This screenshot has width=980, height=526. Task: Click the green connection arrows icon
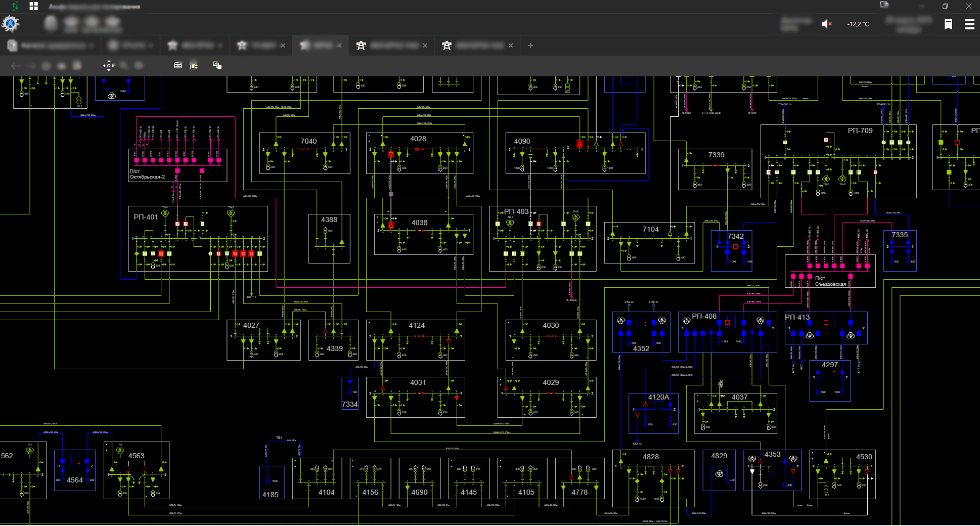pos(15,6)
